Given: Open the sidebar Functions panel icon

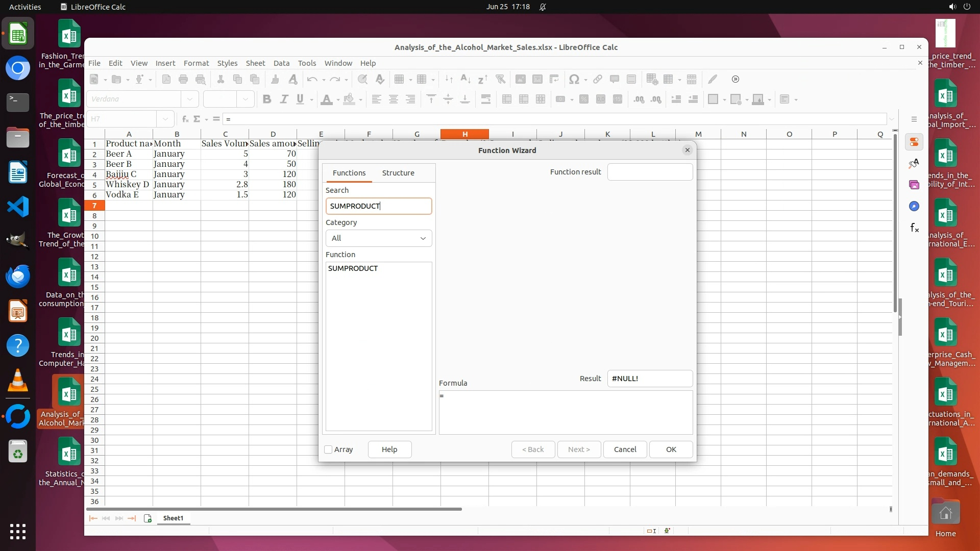Looking at the screenshot, I should [914, 228].
